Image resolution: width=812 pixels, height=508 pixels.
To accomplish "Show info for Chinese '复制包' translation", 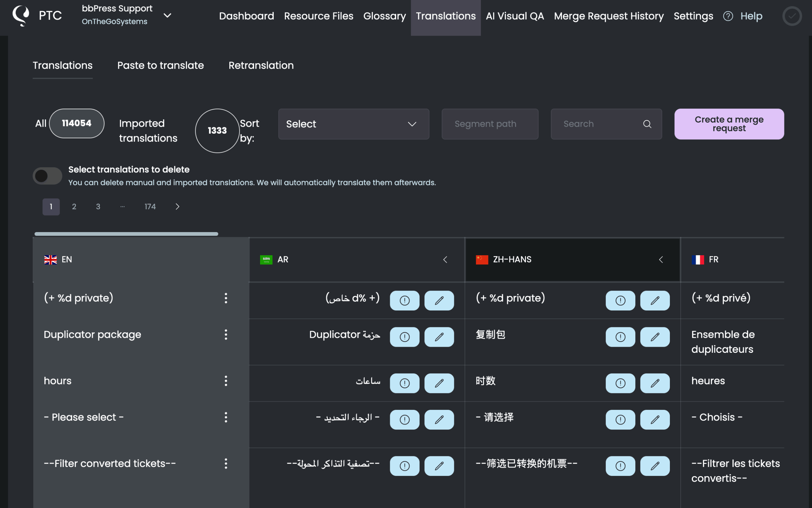I will pyautogui.click(x=620, y=337).
